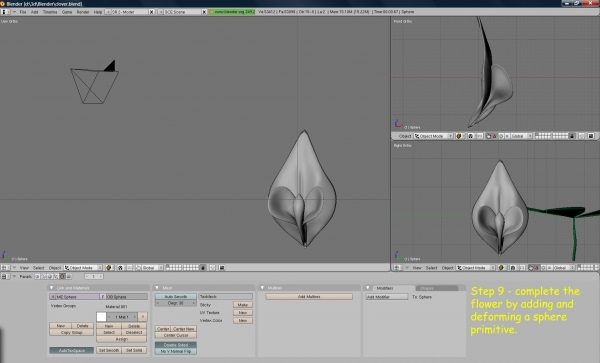This screenshot has width=600, height=363.
Task: Open pivot point selector in main viewport header
Action: [x=120, y=268]
